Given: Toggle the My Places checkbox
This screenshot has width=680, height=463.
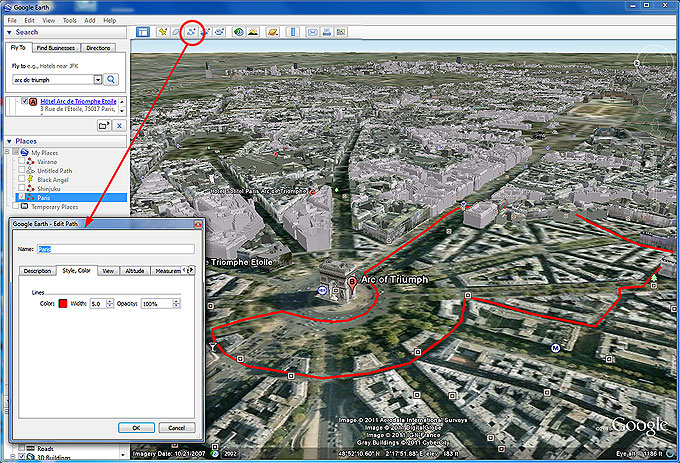Looking at the screenshot, I should (15, 152).
